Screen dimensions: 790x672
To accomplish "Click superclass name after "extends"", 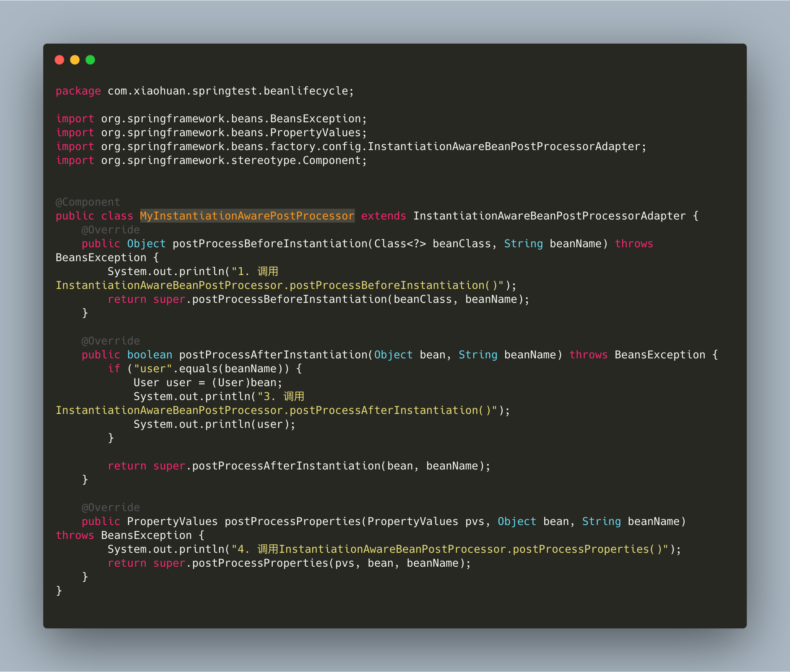I will (x=550, y=216).
